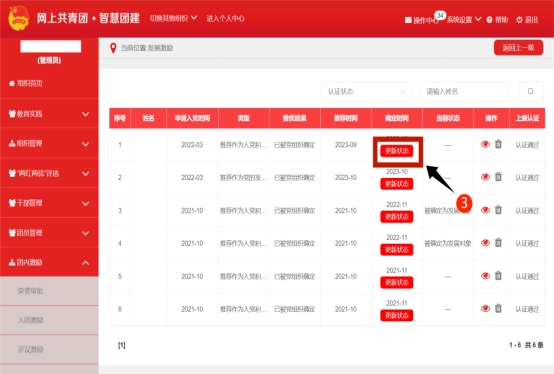Click 更新状态 button in row 2

[x=397, y=184]
